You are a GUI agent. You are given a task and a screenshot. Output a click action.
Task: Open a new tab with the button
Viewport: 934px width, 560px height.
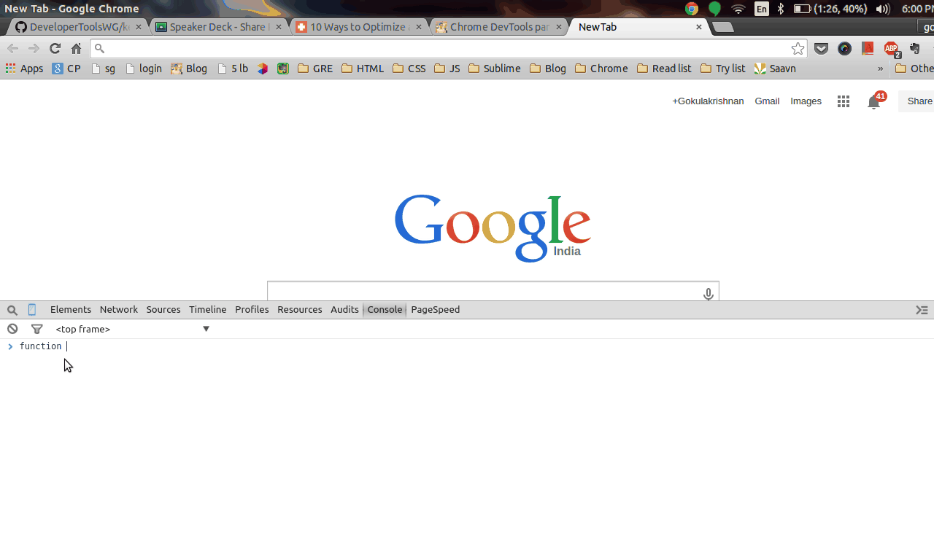click(x=722, y=27)
